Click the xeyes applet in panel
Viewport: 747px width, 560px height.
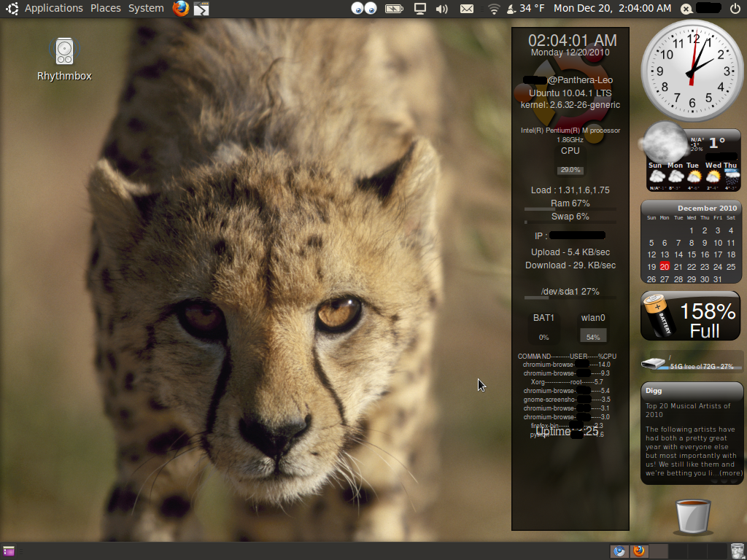363,9
